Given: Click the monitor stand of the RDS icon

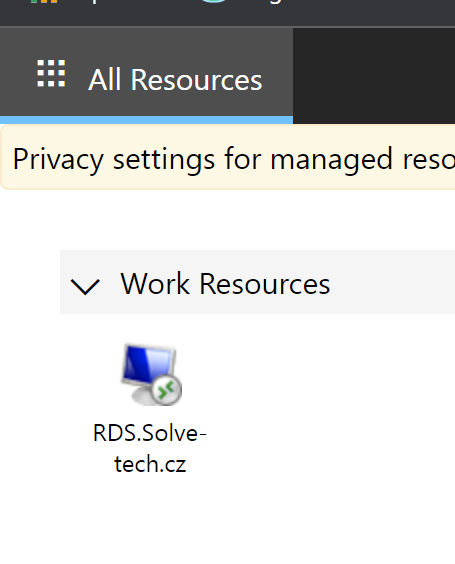Looking at the screenshot, I should click(142, 395).
